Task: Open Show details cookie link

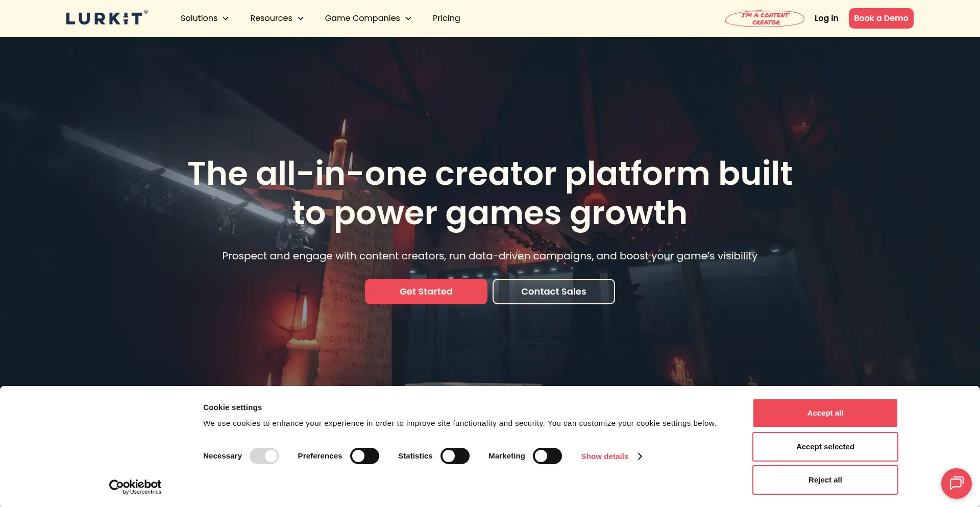Action: click(x=604, y=456)
